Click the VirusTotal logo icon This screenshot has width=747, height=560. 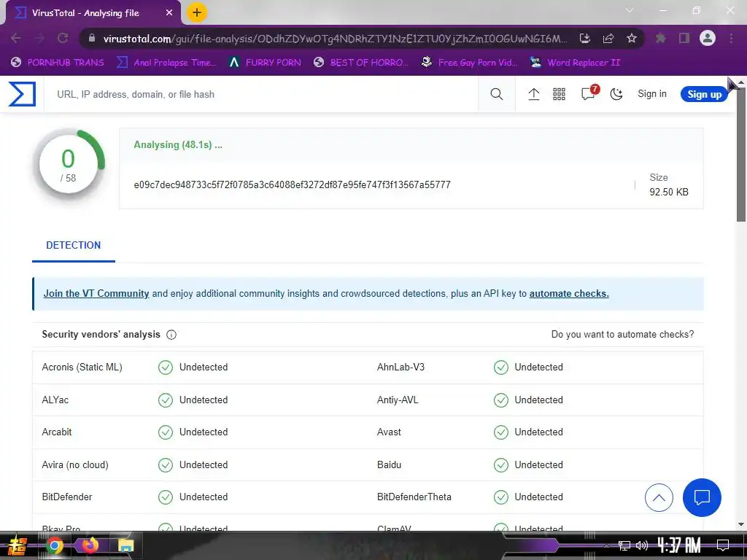(x=22, y=94)
